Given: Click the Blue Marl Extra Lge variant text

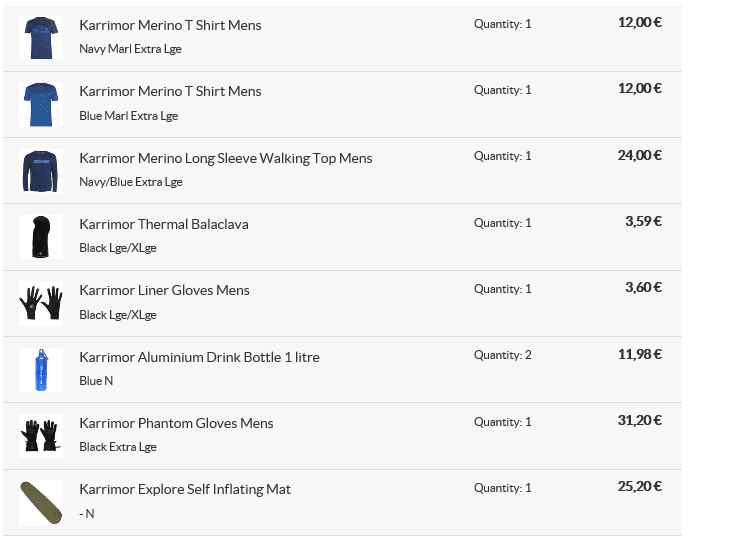Looking at the screenshot, I should [x=129, y=116].
